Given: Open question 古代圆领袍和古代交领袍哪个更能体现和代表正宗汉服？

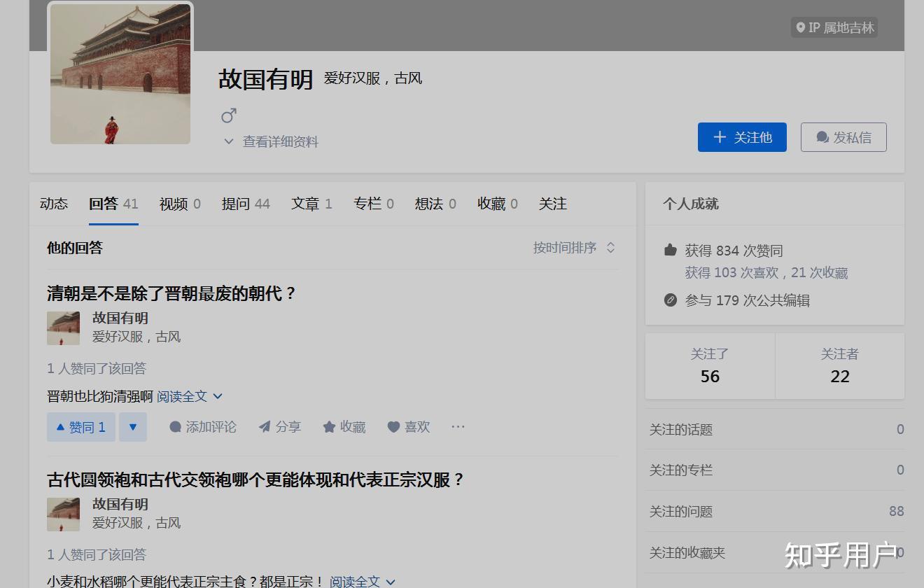Looking at the screenshot, I should click(x=256, y=479).
